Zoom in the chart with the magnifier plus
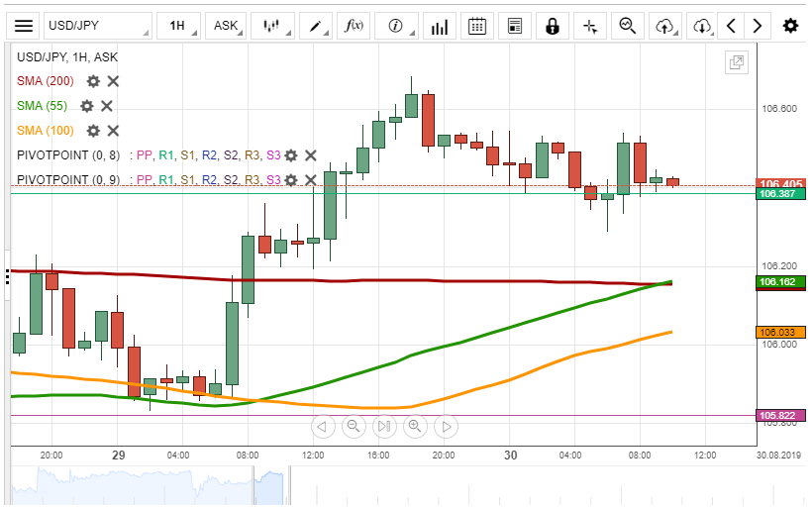This screenshot has height=507, width=812. [415, 427]
